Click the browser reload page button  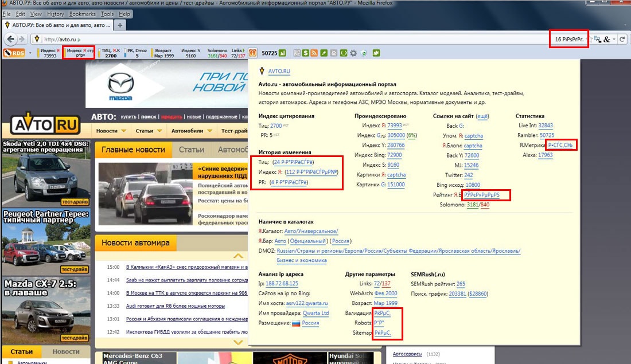click(x=622, y=40)
